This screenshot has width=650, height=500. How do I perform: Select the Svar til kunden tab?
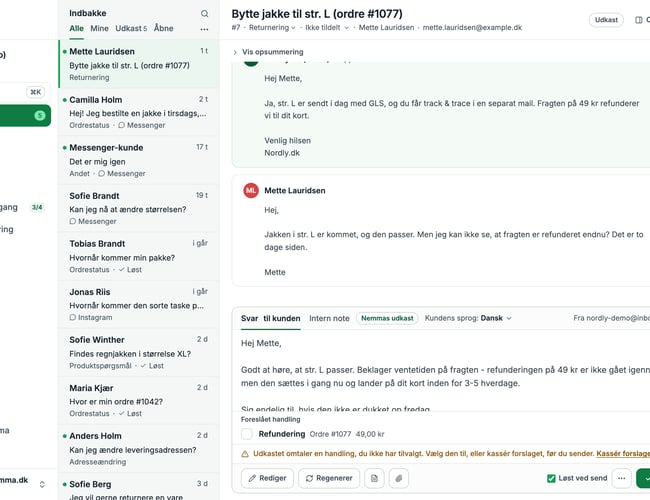pos(271,318)
